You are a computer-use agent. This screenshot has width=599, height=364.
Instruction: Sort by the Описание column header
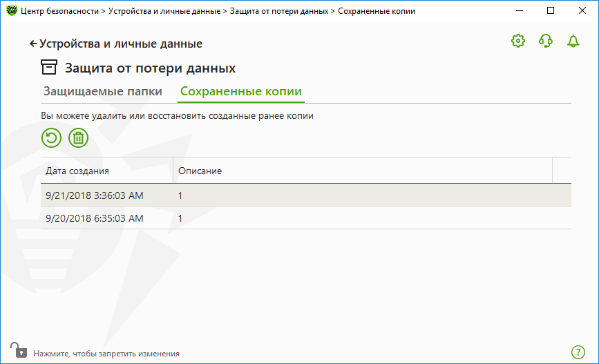(363, 171)
